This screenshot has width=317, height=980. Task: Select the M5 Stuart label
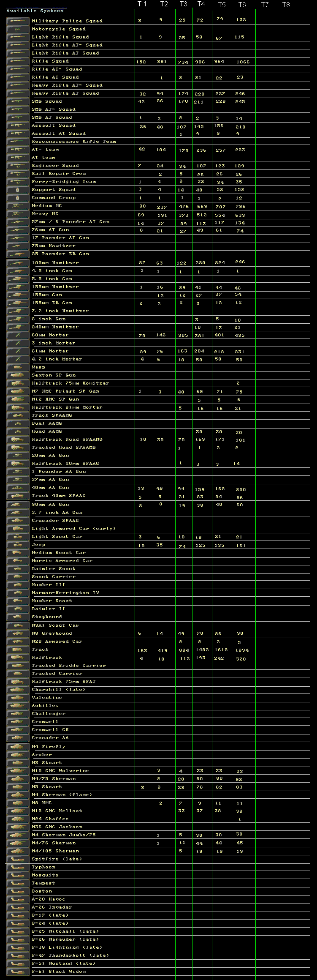click(47, 786)
